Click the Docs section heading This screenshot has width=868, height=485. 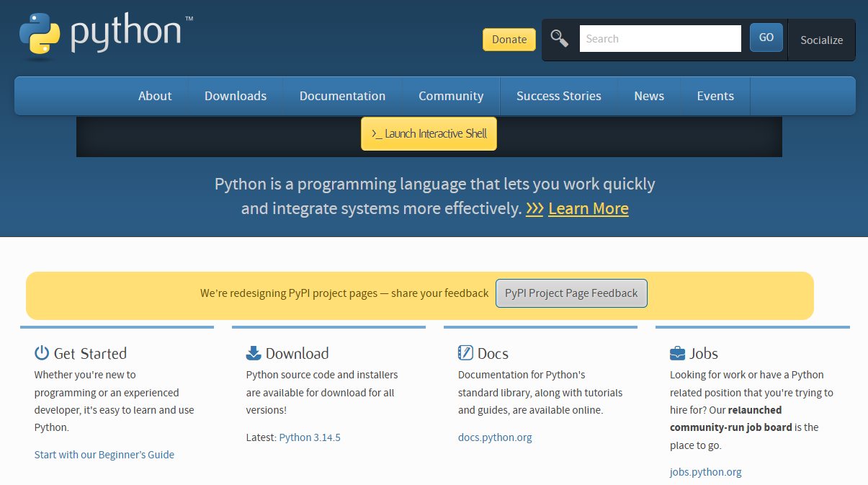tap(493, 353)
